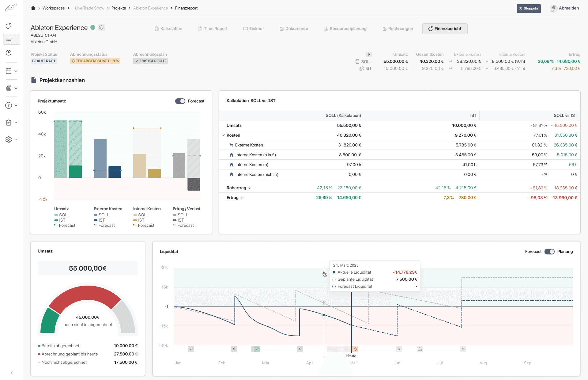Go to Live Trade Show breadcrumb
The image size is (588, 380).
(89, 8)
